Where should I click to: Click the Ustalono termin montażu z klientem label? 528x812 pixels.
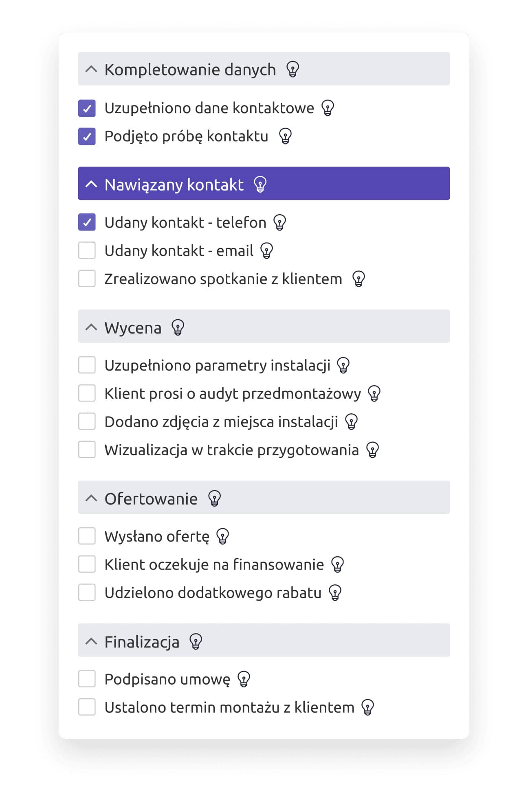point(229,708)
